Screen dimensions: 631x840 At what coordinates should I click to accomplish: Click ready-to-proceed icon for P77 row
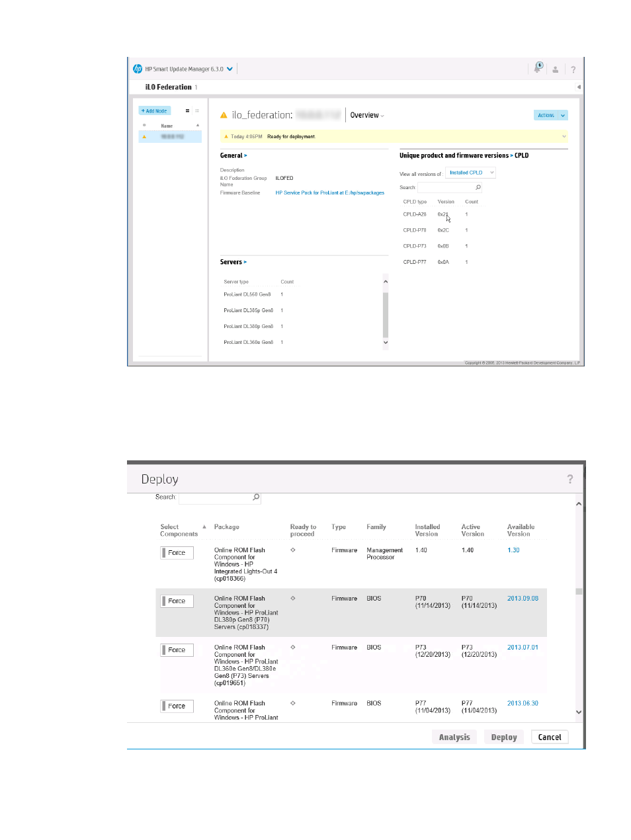(293, 704)
